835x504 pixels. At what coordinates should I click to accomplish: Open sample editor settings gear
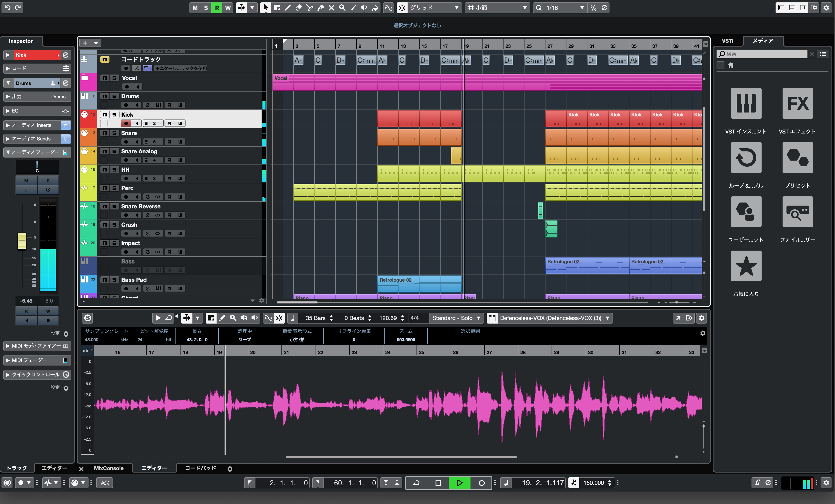pyautogui.click(x=701, y=318)
